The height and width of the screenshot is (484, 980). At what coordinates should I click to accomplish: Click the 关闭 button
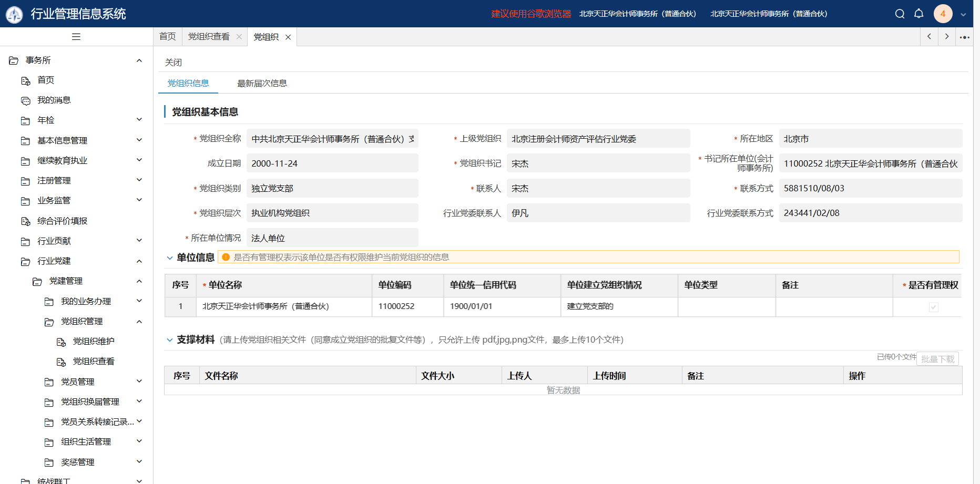coord(173,63)
